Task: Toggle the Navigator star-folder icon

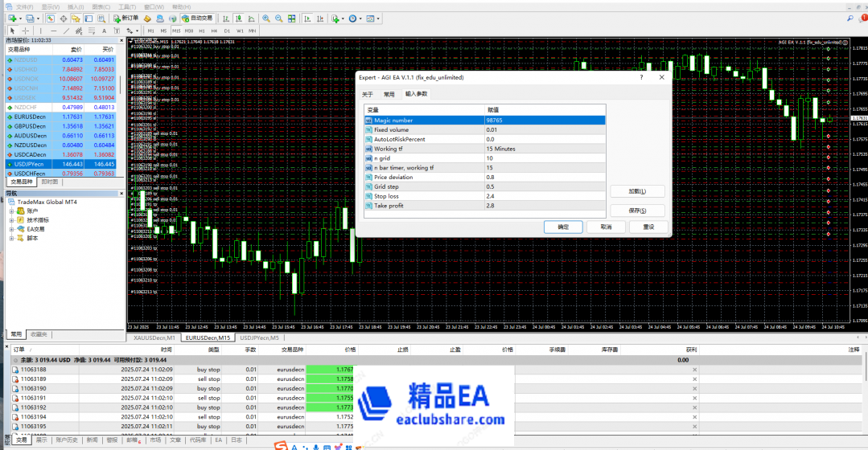Action: (76, 18)
